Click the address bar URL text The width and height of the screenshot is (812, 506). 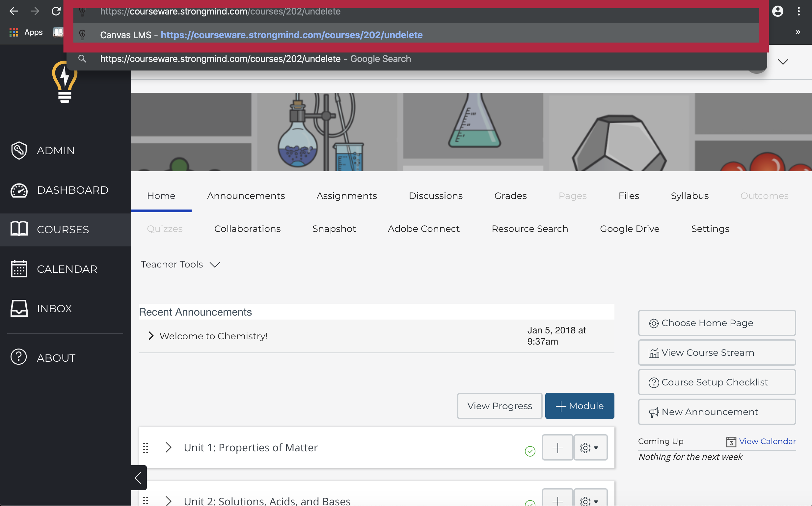click(x=220, y=12)
